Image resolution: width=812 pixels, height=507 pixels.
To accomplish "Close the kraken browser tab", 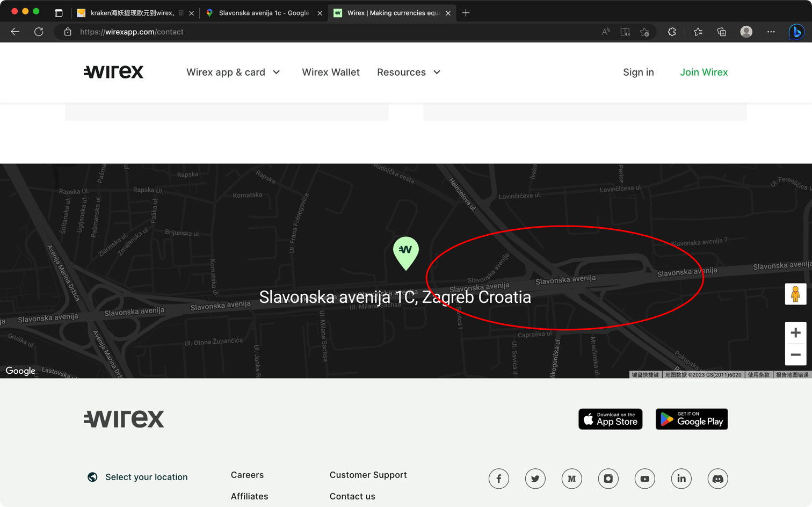I will (x=192, y=13).
